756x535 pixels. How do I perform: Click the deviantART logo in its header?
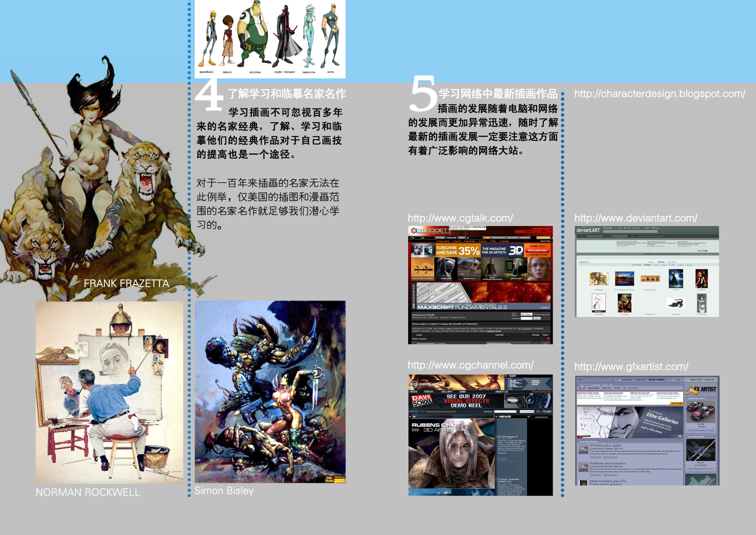coord(588,230)
